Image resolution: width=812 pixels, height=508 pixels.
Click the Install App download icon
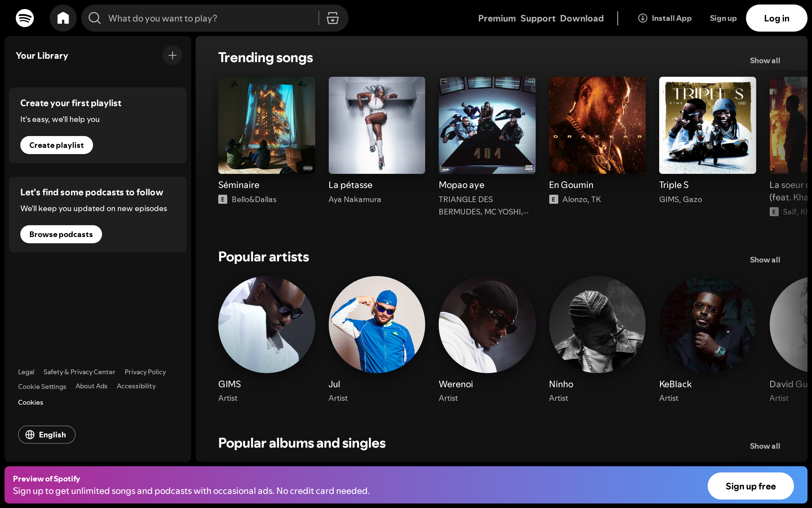643,18
